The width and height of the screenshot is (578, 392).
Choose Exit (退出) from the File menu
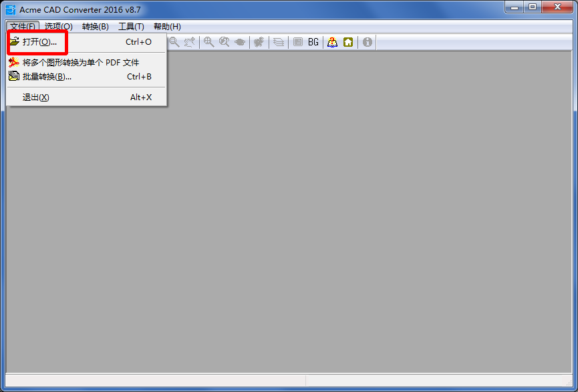pos(87,97)
